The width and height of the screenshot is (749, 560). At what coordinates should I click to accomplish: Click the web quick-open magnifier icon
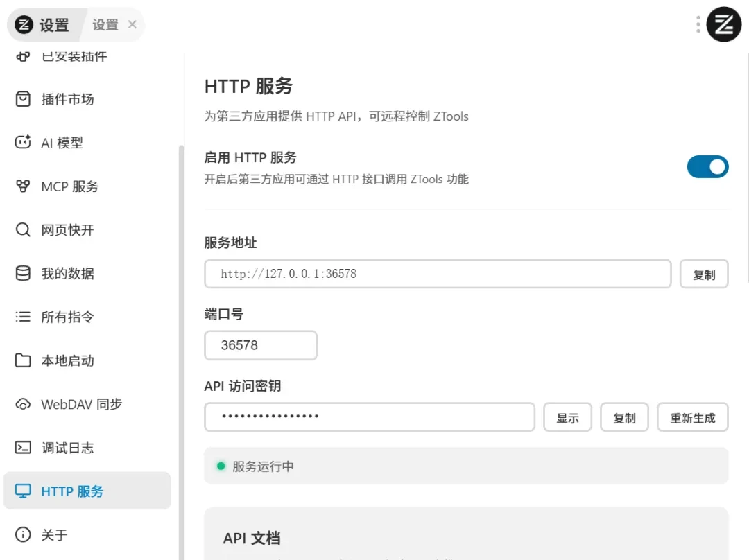pyautogui.click(x=23, y=229)
